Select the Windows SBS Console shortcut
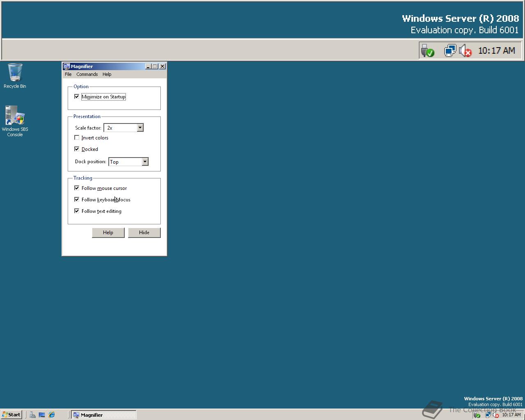Screen dimensions: 525x420 point(15,121)
